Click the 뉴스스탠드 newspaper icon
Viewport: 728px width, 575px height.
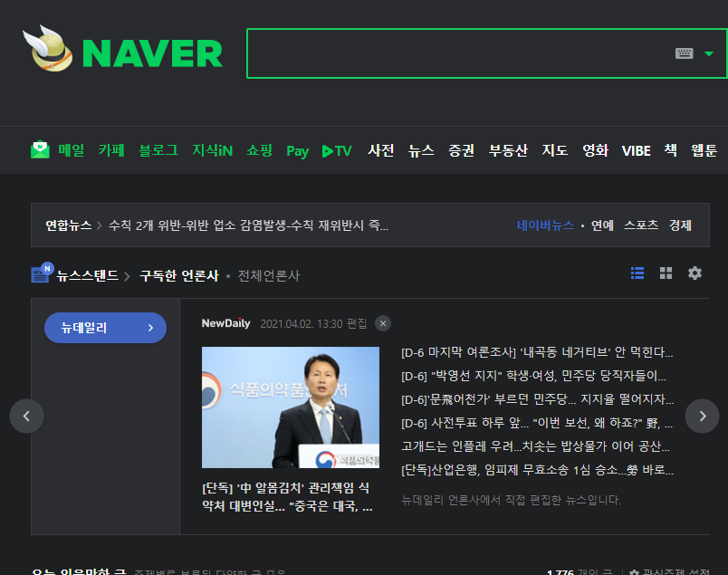42,273
